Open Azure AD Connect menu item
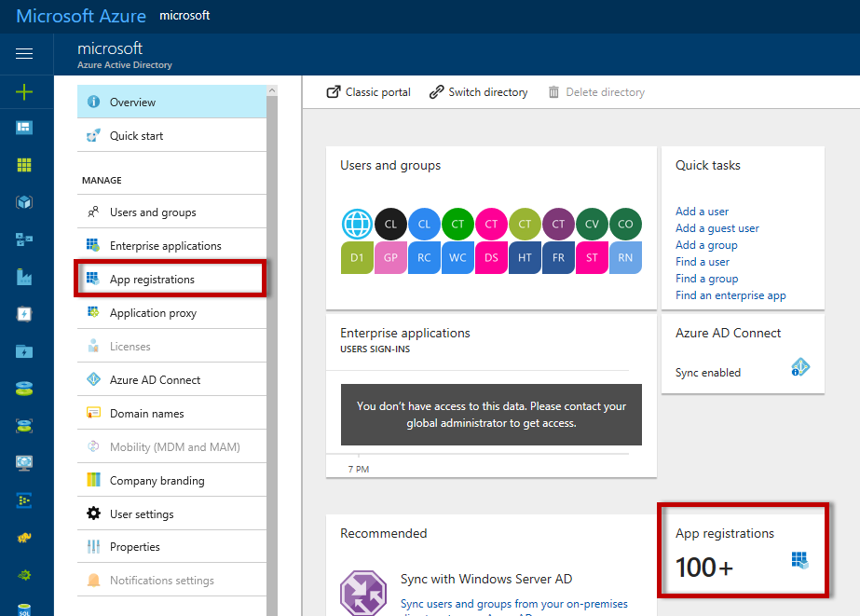860x616 pixels. (171, 379)
